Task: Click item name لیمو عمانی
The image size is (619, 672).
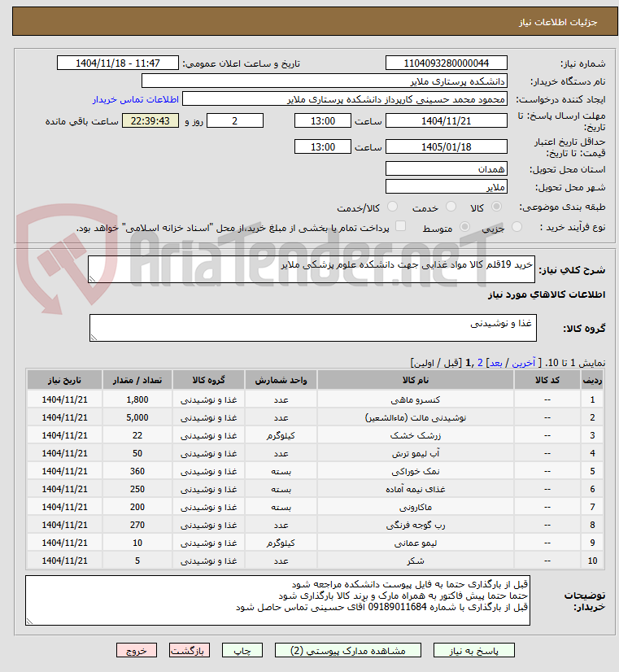Action: coord(415,543)
